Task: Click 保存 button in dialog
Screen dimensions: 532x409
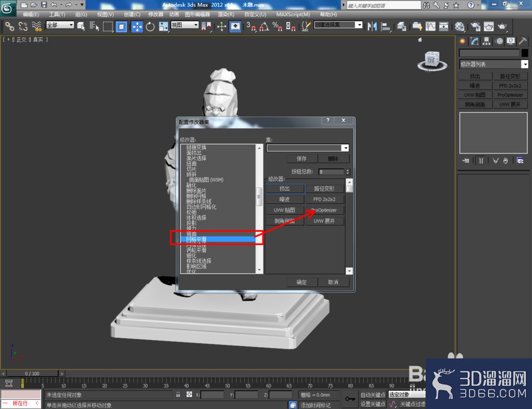Action: point(302,159)
